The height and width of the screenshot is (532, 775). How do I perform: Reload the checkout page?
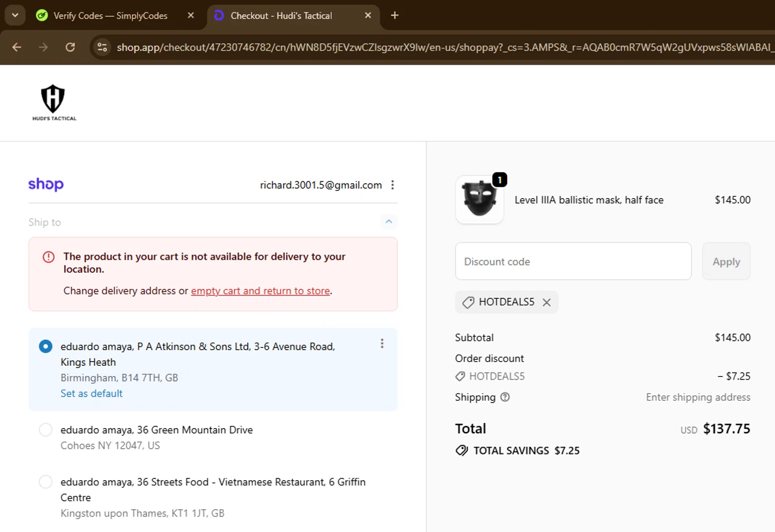[70, 47]
